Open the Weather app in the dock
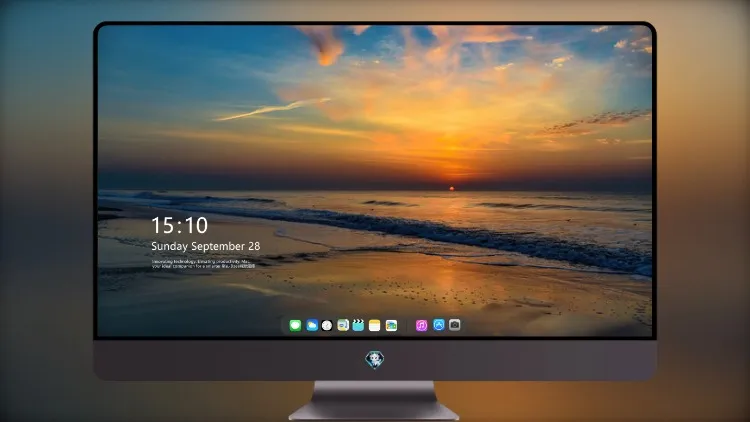The image size is (750, 422). tap(312, 325)
